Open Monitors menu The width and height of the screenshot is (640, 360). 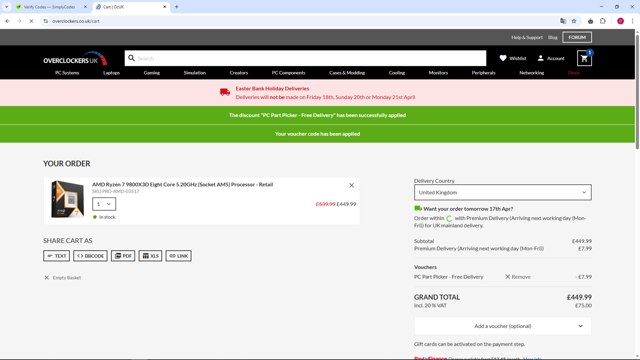pos(438,73)
